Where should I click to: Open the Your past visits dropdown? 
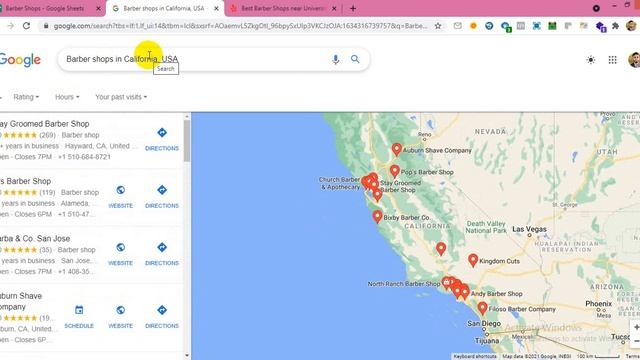pos(121,97)
